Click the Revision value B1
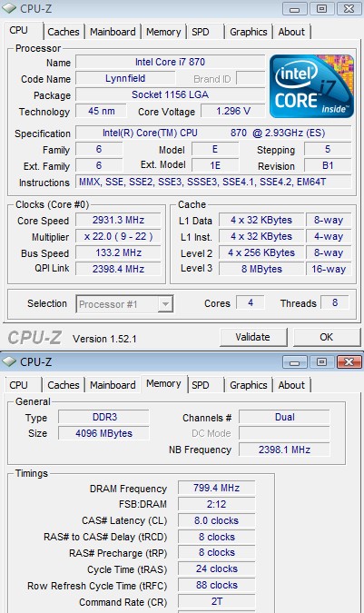Image resolution: width=364 pixels, height=613 pixels. tap(328, 165)
